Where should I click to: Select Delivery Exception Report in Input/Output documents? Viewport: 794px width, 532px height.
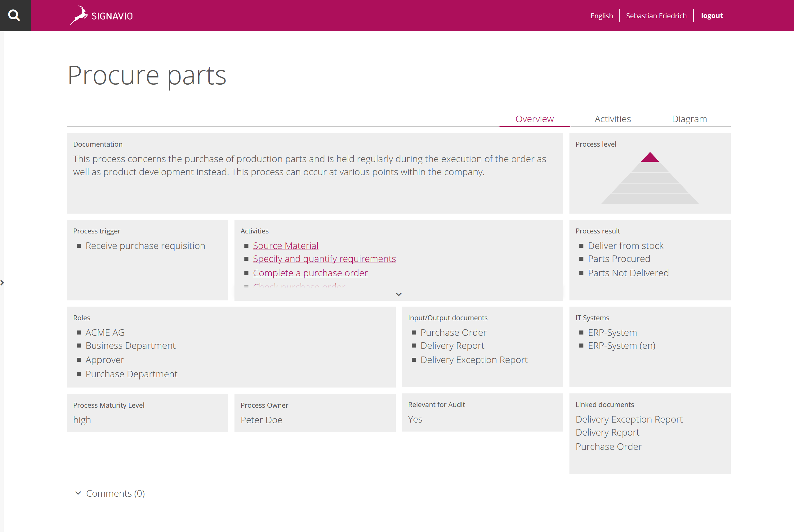point(474,360)
